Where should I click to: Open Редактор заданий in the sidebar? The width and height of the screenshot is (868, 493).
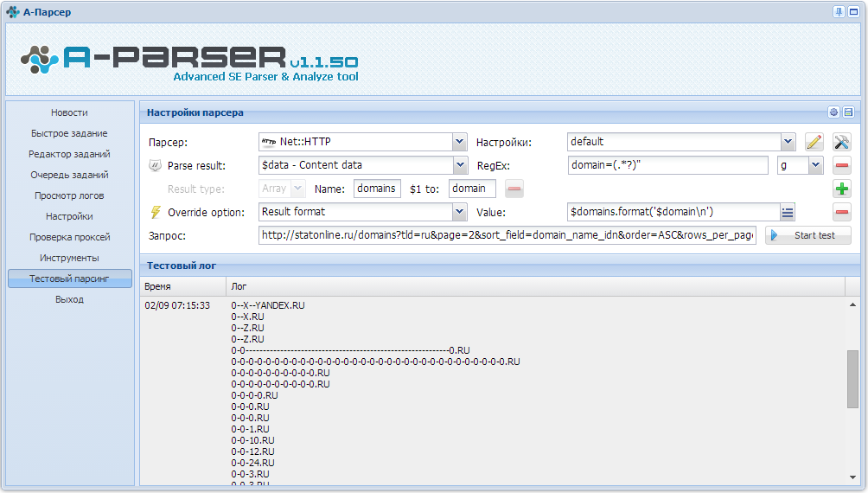tap(70, 154)
